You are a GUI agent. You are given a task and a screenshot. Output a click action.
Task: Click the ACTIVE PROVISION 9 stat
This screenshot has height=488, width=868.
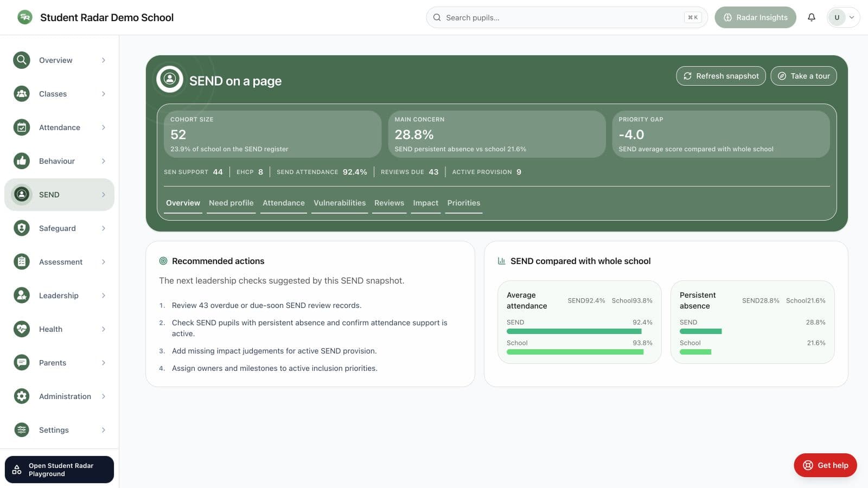coord(487,172)
